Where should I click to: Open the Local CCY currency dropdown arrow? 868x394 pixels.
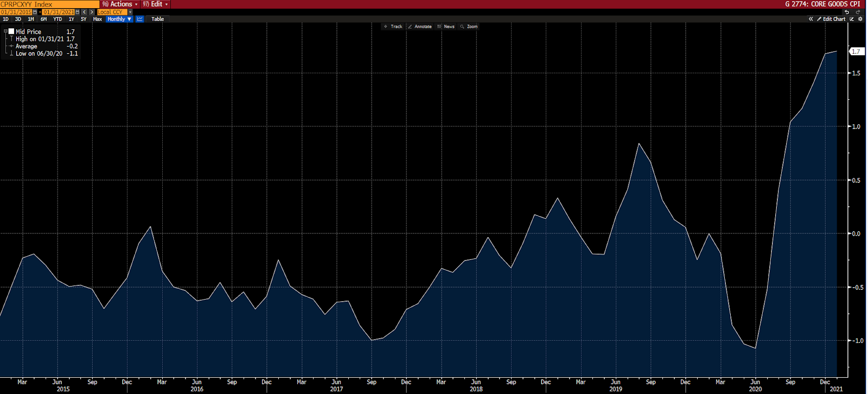click(x=130, y=12)
